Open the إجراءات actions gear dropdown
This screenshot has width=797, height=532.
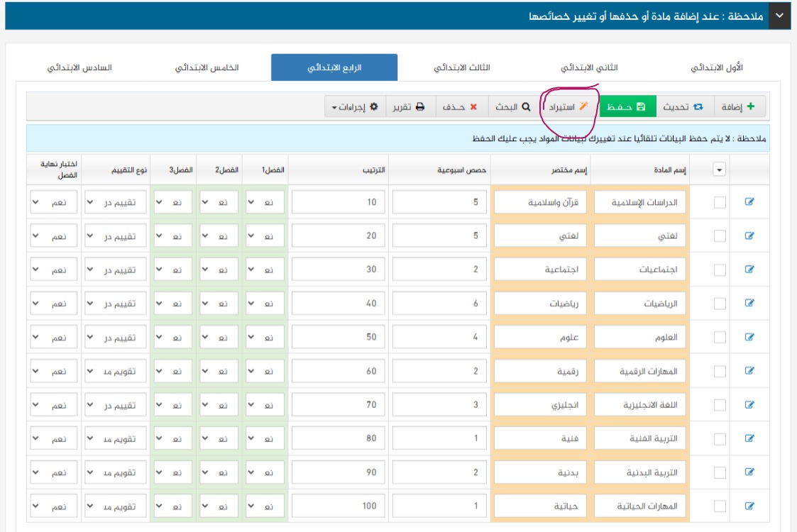pos(355,106)
